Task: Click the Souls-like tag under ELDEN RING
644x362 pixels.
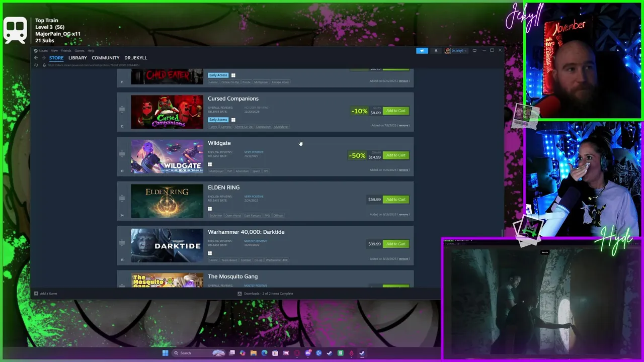Action: 215,215
